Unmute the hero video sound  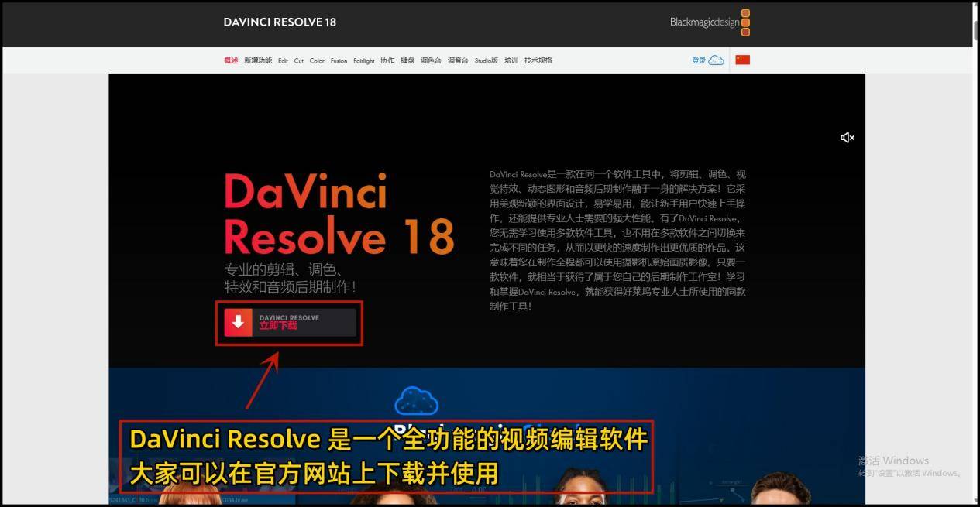pos(848,138)
